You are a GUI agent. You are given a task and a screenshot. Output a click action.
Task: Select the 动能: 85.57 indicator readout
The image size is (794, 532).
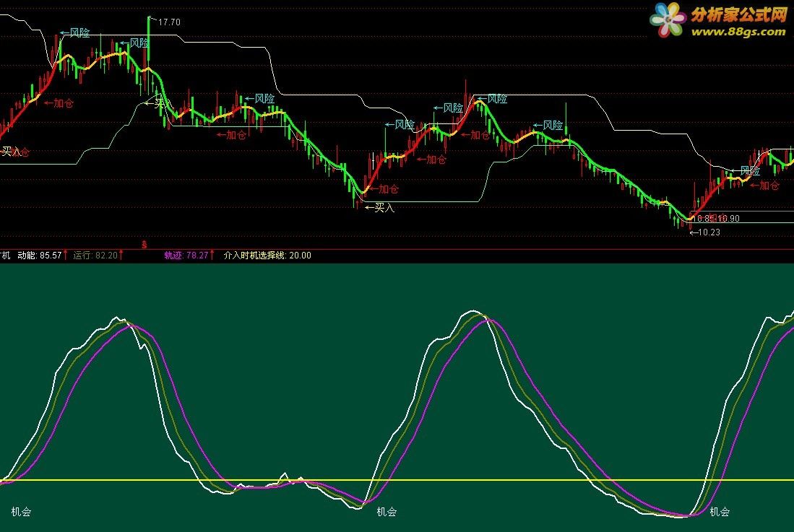40,256
